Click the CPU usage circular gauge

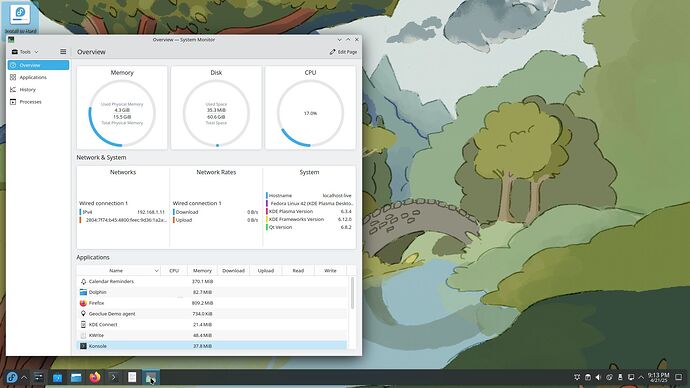pos(310,113)
